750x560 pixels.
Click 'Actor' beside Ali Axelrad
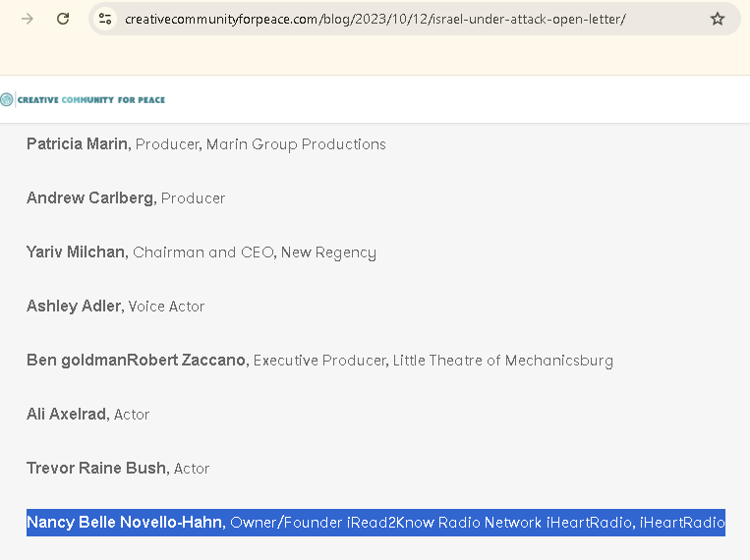tap(132, 415)
